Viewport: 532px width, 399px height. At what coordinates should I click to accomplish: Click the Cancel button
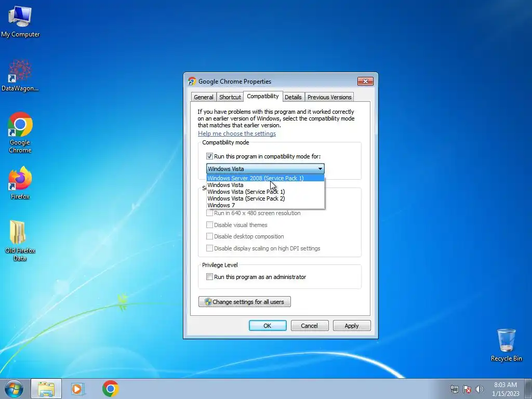(x=310, y=326)
